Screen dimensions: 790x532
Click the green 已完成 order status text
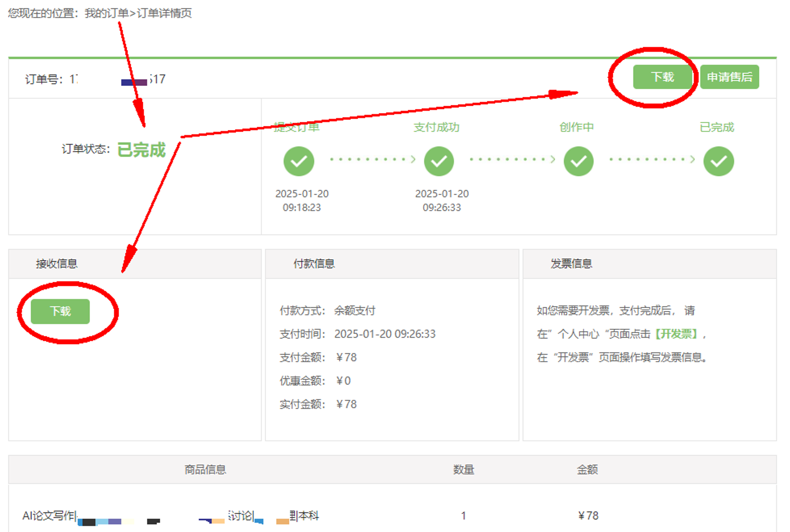[x=141, y=150]
